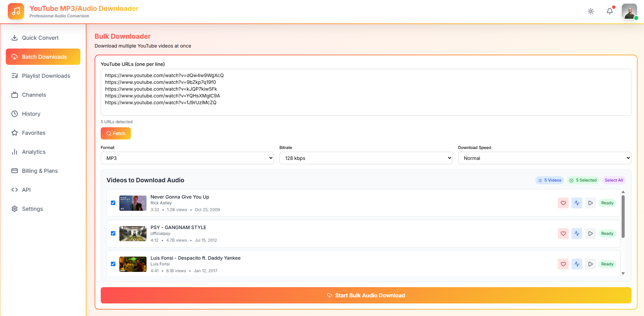The image size is (644, 316).
Task: Play the PSY Gangnam Style preview
Action: [x=590, y=234]
